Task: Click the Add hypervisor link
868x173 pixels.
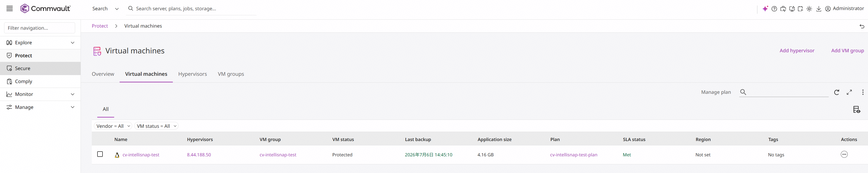Action: (797, 50)
